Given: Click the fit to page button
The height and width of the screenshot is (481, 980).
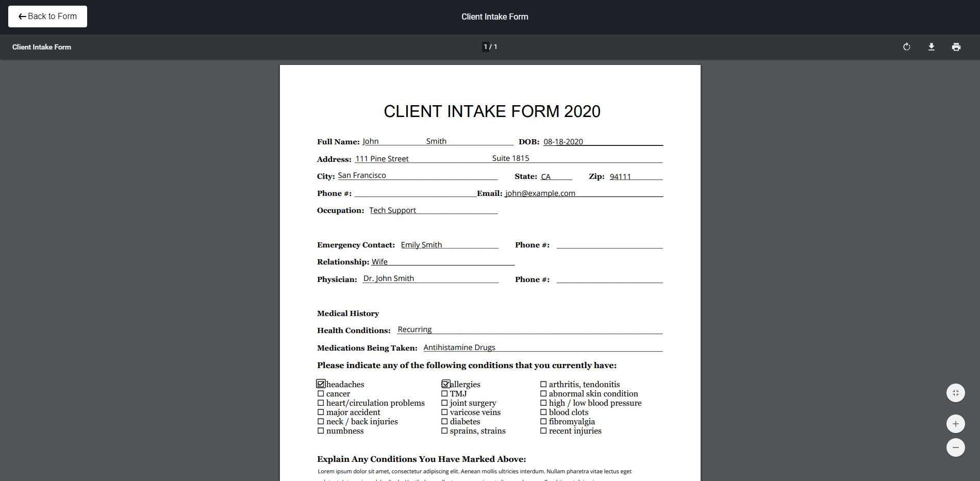Looking at the screenshot, I should [x=955, y=393].
